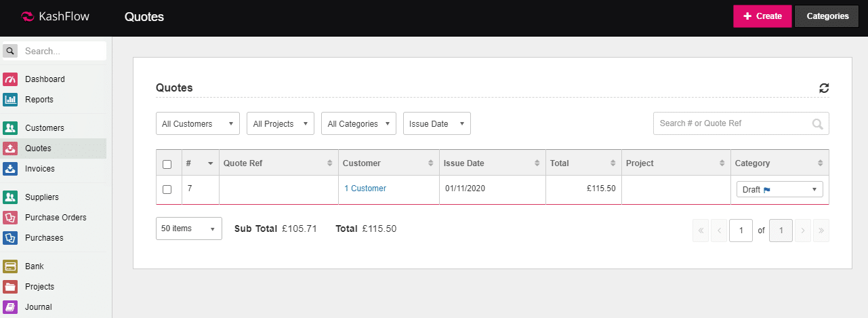
Task: Expand the All Projects filter dropdown
Action: pos(280,124)
